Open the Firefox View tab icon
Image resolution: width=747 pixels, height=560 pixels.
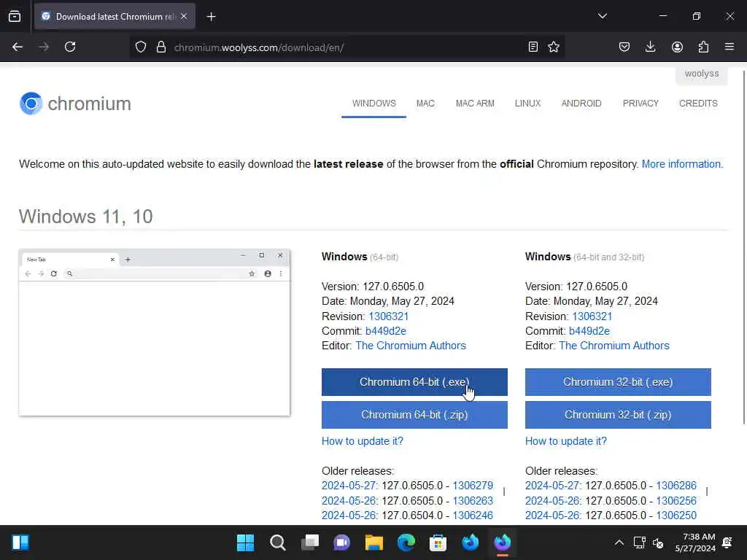tap(15, 16)
